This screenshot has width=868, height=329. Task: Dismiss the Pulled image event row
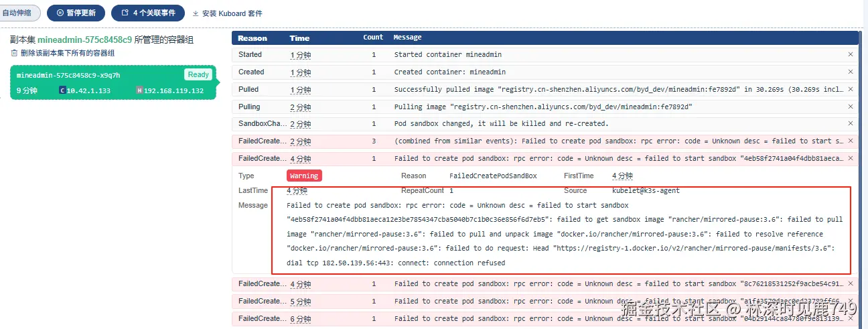[851, 89]
